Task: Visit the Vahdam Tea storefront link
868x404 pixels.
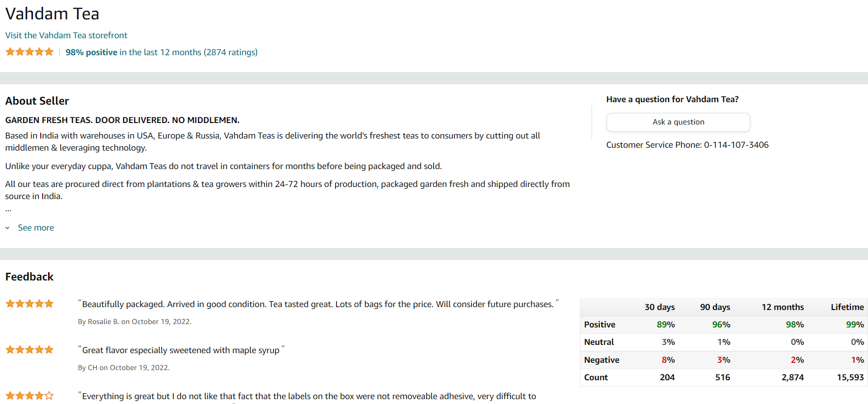Action: [66, 35]
